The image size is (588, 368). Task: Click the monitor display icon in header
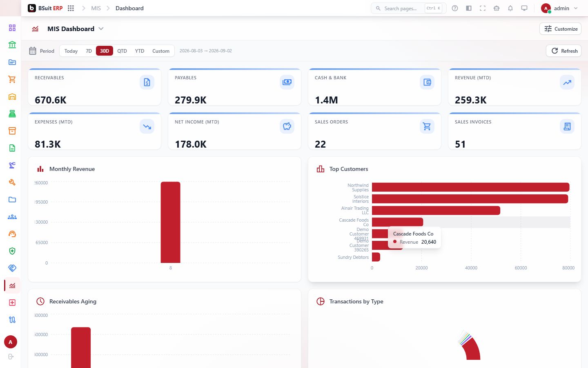tap(524, 8)
